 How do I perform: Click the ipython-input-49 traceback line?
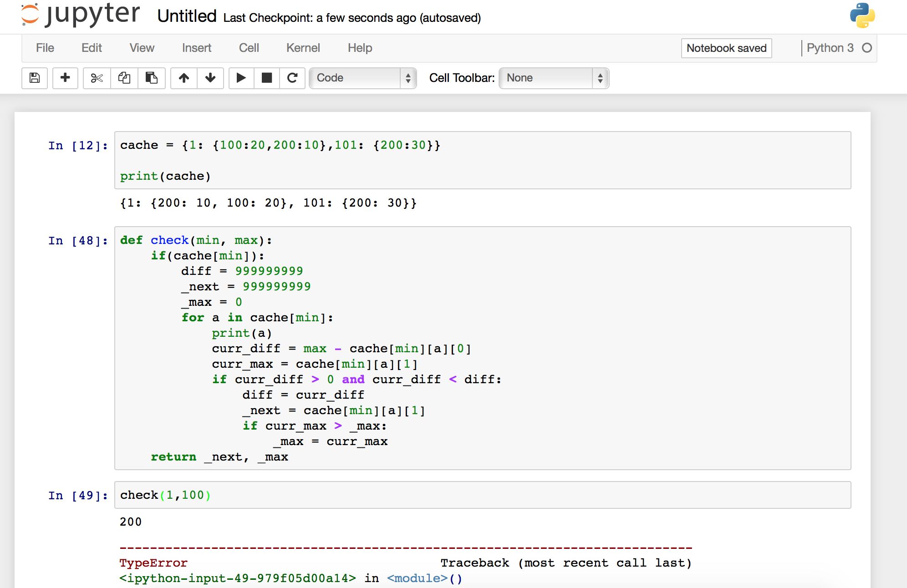pyautogui.click(x=291, y=578)
